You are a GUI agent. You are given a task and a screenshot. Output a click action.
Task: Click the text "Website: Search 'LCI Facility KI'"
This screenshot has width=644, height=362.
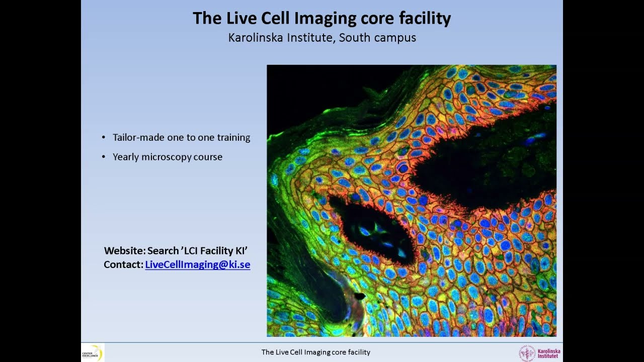click(176, 250)
